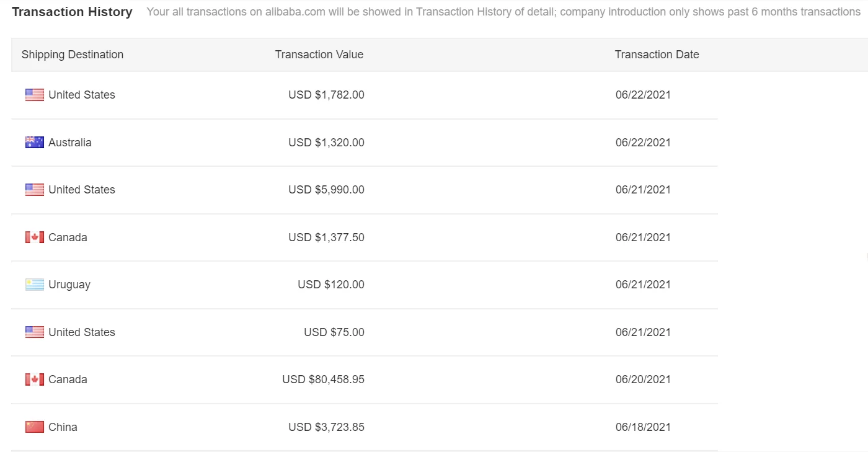Click the Canada flag beside the $1,377.50 transaction
Screen dimensions: 868x452
[x=35, y=237]
